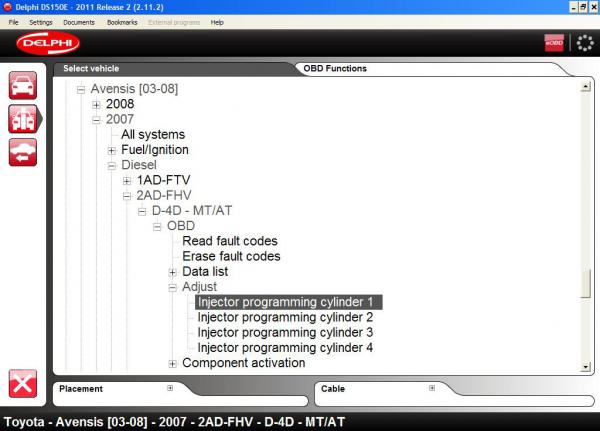Screen dimensions: 600x431
Task: Expand the Cable panel
Action: coord(431,388)
